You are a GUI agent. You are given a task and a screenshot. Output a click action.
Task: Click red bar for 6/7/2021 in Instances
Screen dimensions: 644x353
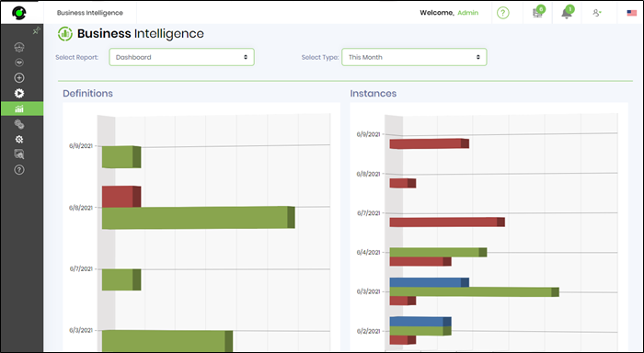[447, 222]
